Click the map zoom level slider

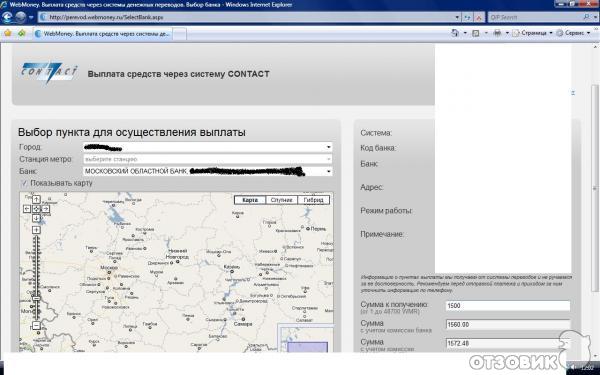36,278
